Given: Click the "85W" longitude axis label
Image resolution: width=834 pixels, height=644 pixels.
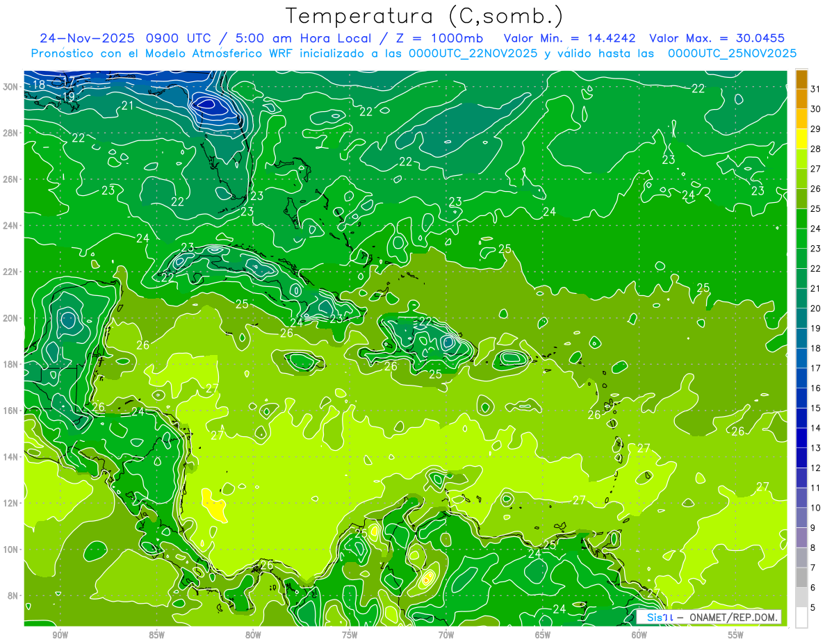Looking at the screenshot, I should (157, 636).
